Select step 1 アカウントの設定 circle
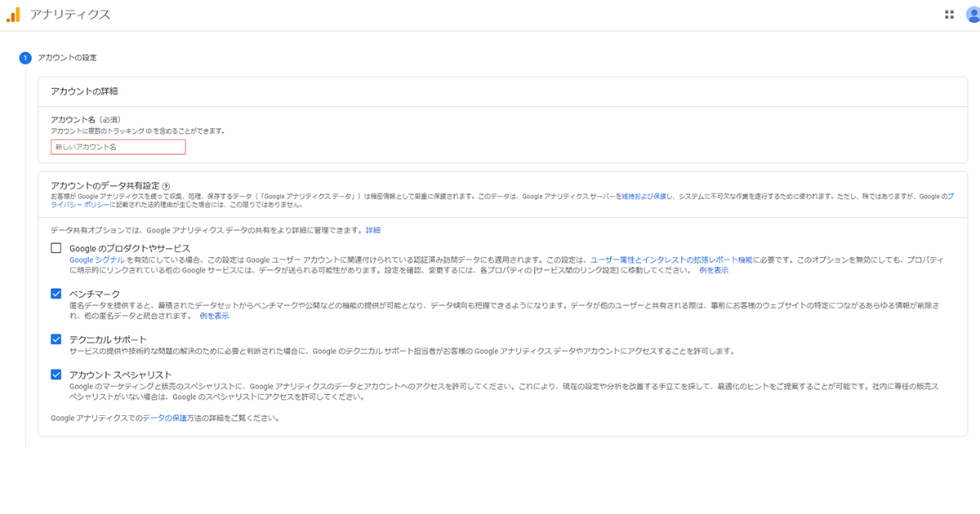980x514 pixels. pyautogui.click(x=24, y=58)
